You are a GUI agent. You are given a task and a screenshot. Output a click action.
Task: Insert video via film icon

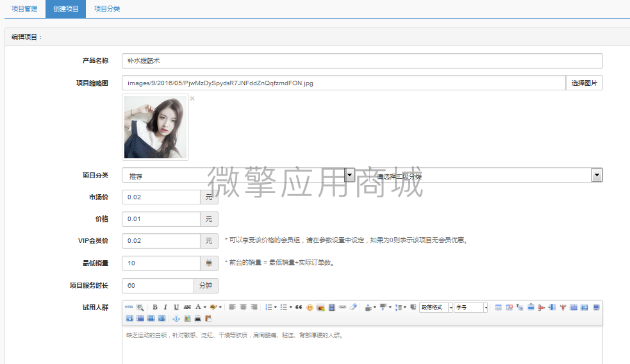pyautogui.click(x=332, y=308)
